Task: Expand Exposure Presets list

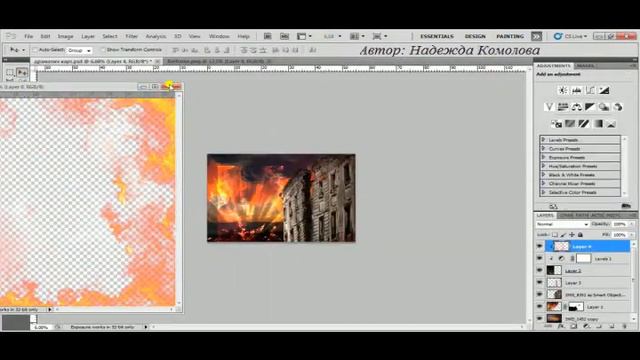Action: point(543,157)
